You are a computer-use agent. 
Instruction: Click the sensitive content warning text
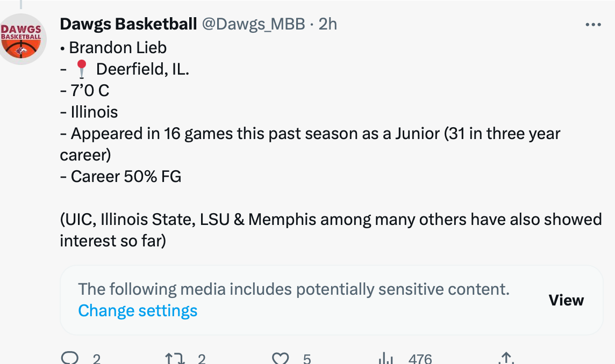294,289
